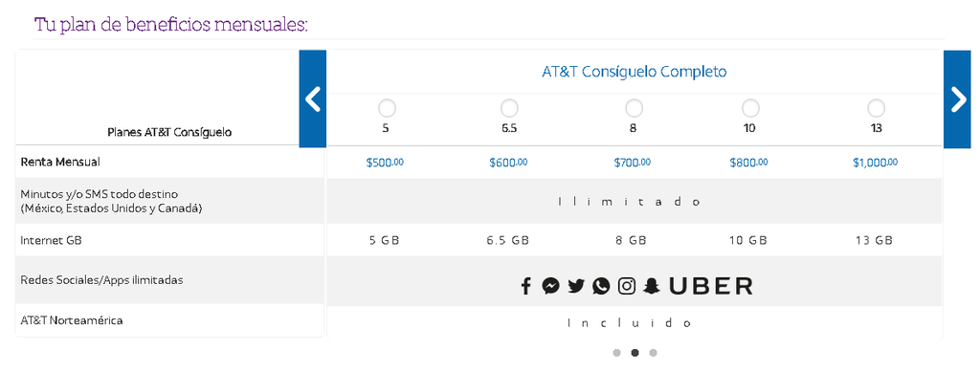Click the Snapchat ghost icon
This screenshot has height=373, width=980.
[652, 286]
